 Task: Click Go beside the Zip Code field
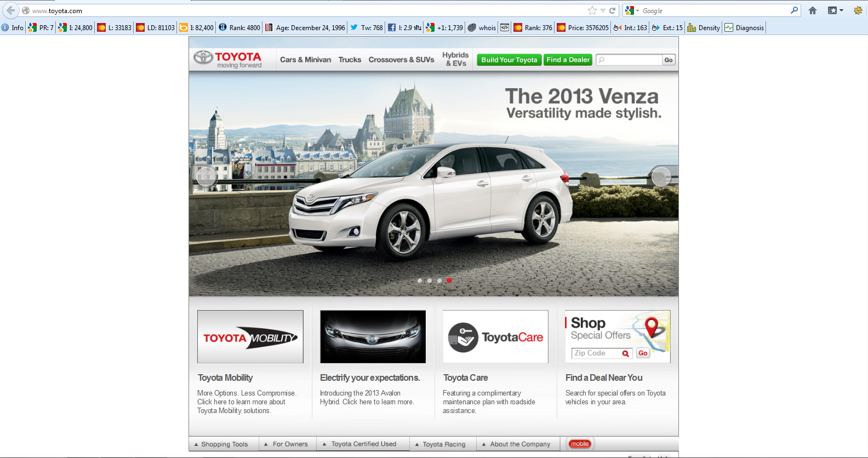point(643,353)
